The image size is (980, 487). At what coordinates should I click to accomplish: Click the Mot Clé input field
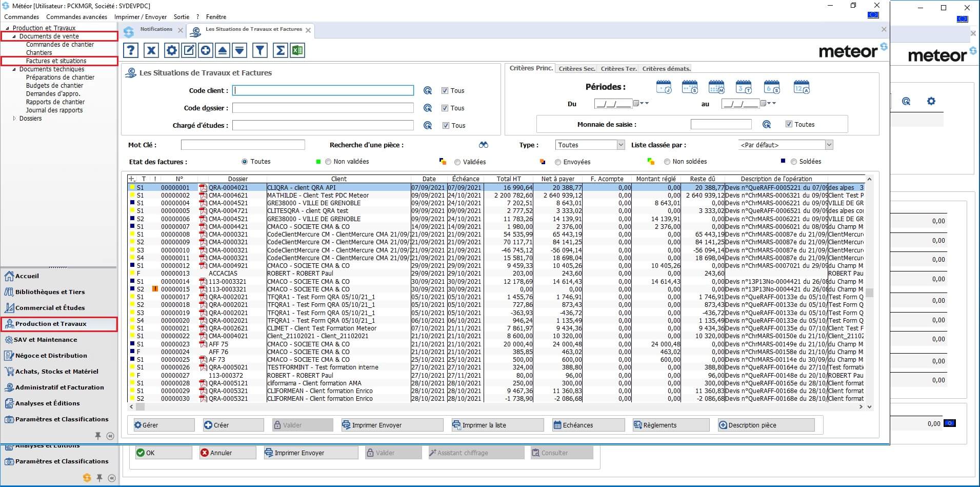point(243,145)
